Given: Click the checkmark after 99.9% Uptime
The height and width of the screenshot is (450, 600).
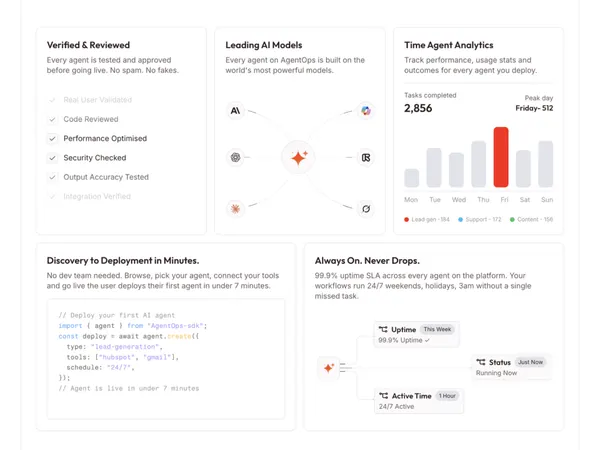Looking at the screenshot, I should (x=427, y=340).
